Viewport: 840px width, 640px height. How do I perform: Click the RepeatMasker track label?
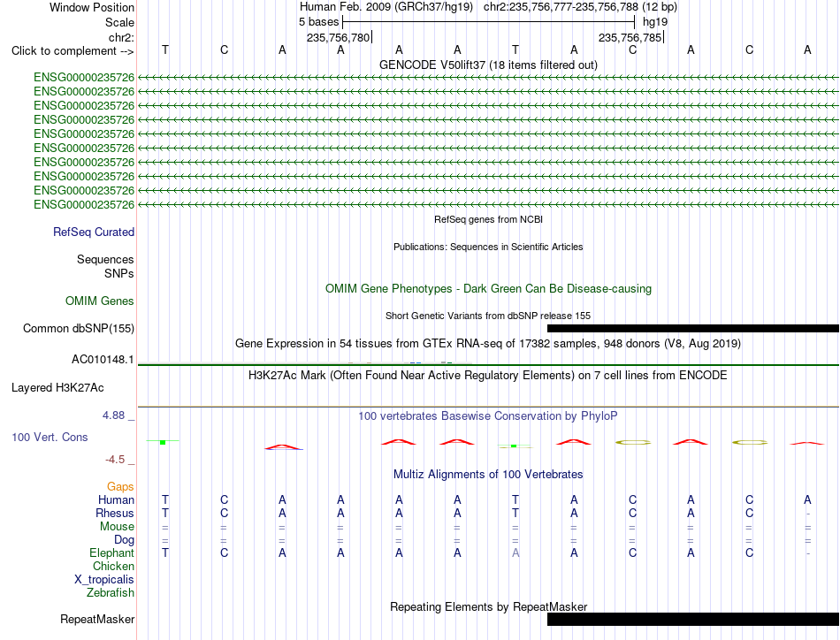[97, 619]
